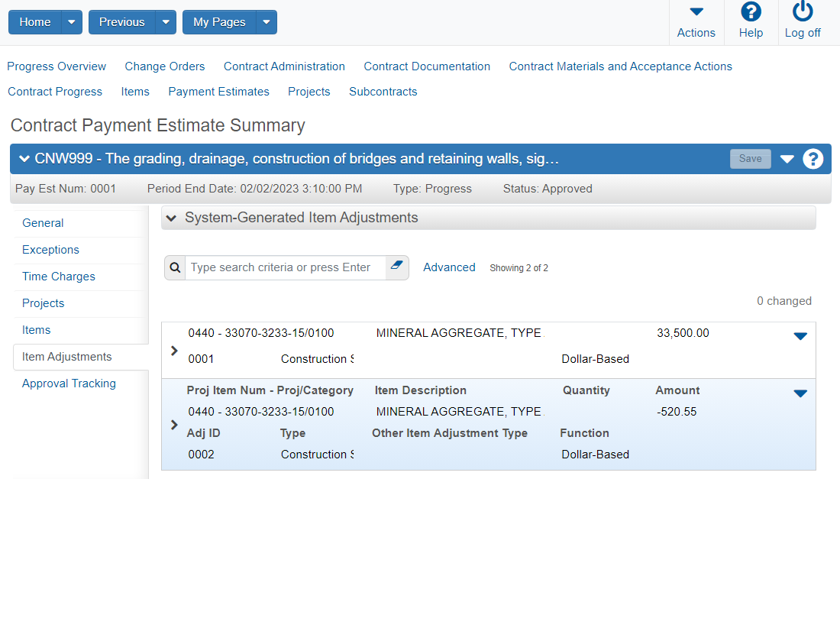Click the Adj ID value 0002
The width and height of the screenshot is (840, 631).
(x=201, y=455)
